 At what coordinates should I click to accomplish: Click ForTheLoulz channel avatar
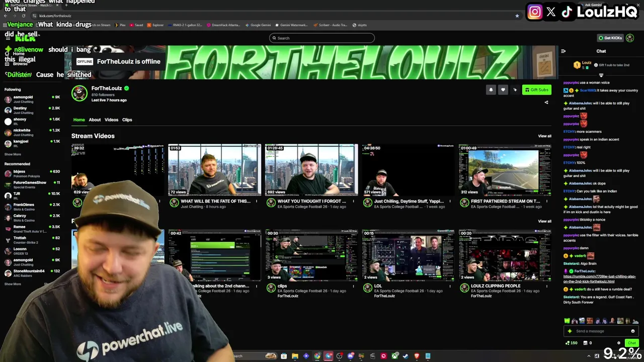tap(79, 94)
